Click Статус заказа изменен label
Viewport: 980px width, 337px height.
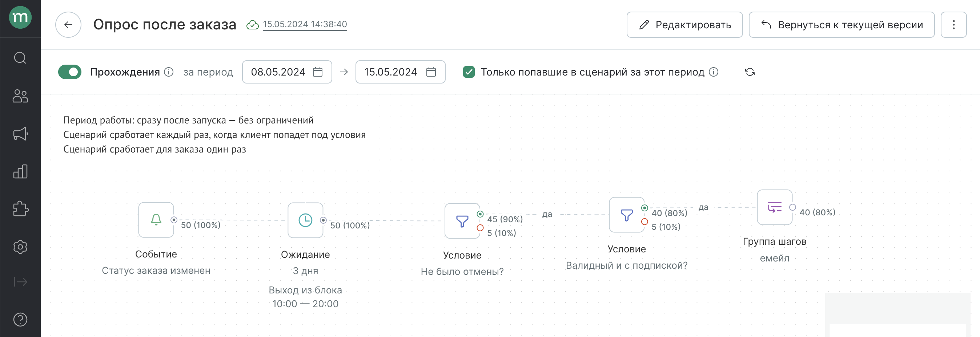[x=156, y=271]
